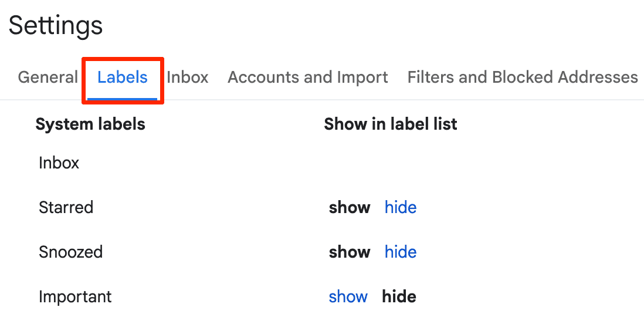Image resolution: width=644 pixels, height=324 pixels.
Task: Click the Show in label list header
Action: (x=391, y=124)
